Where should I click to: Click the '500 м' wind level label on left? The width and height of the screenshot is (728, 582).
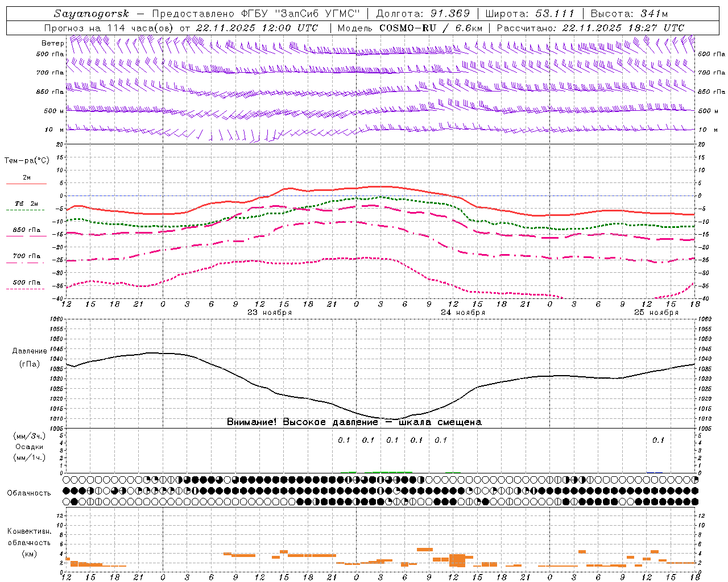(x=54, y=111)
